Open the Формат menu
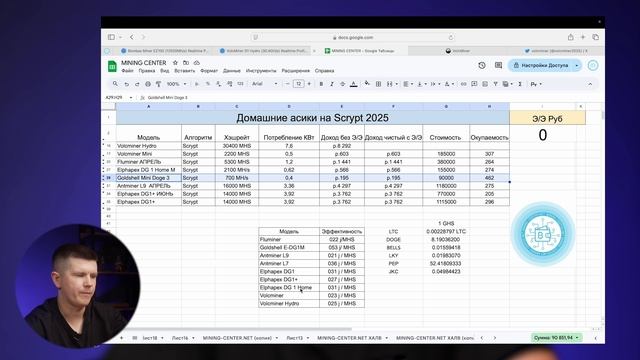 [209, 71]
